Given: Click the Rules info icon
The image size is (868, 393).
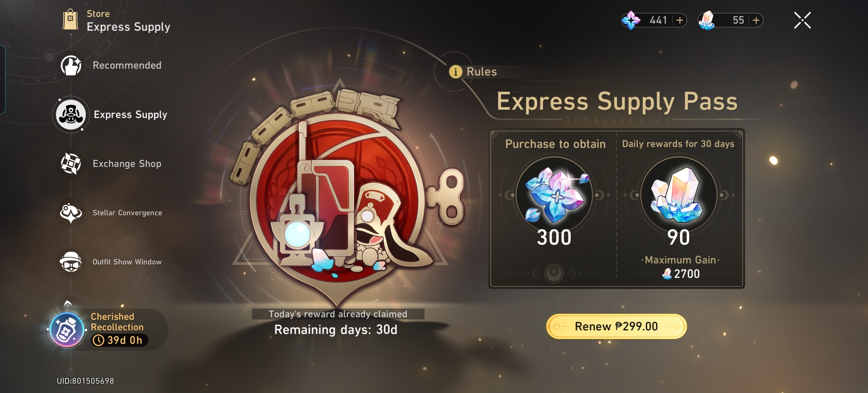Looking at the screenshot, I should pyautogui.click(x=455, y=72).
